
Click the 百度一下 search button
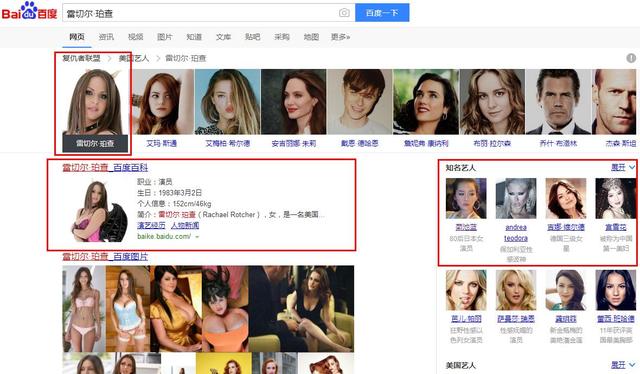pos(382,13)
